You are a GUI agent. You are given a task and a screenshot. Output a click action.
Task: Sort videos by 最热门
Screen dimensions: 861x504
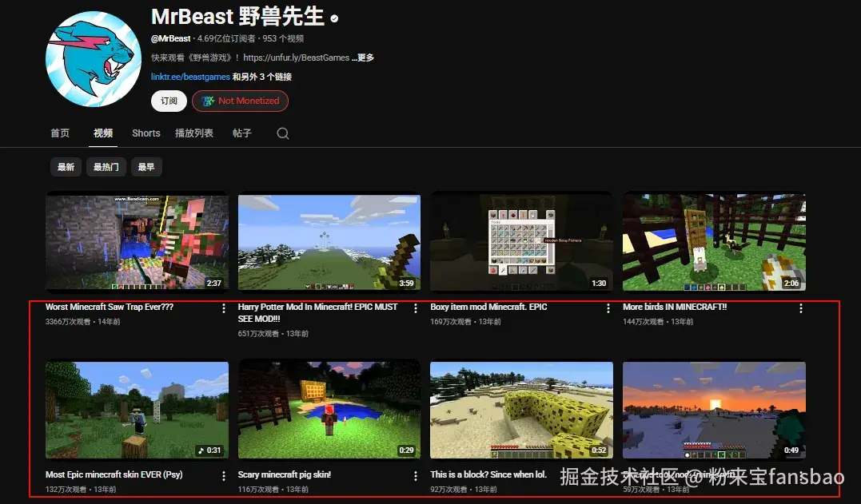pyautogui.click(x=106, y=167)
